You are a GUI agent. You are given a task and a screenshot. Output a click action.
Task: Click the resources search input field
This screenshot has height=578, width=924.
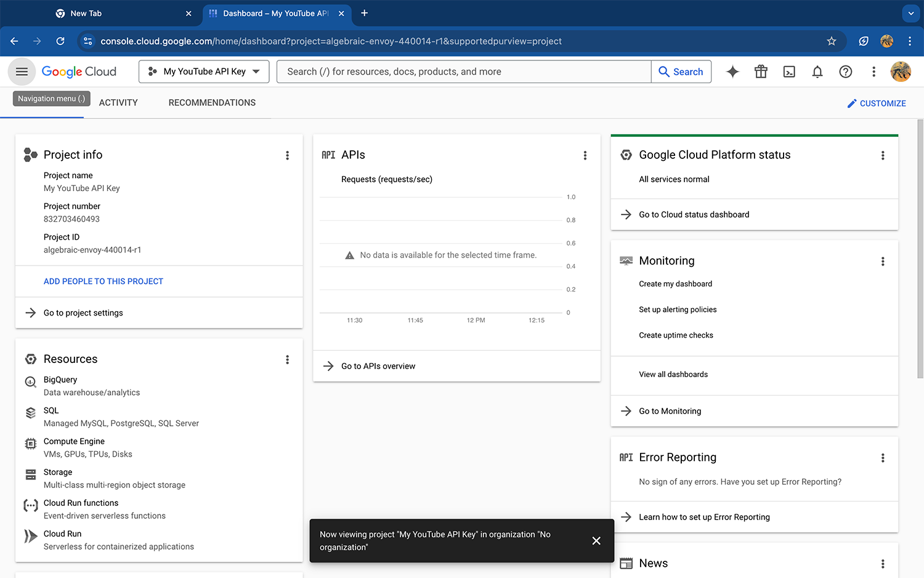[x=464, y=71]
